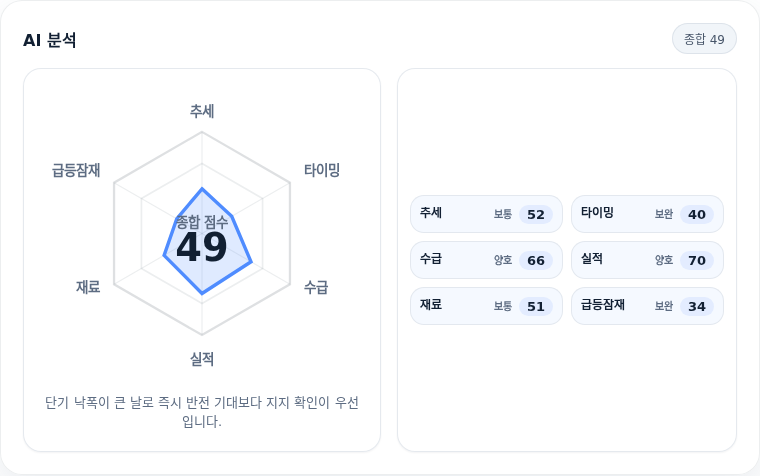This screenshot has width=760, height=476.
Task: Click the 타이밍 axis label on radar chart
Action: 322,170
